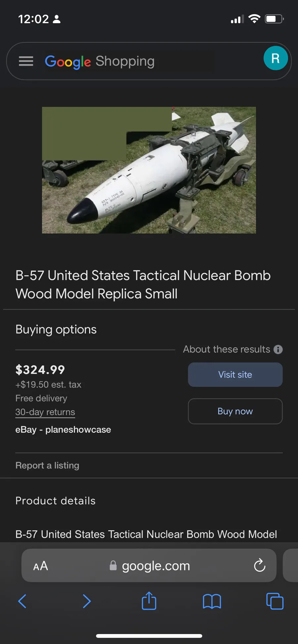Tap the Product details section heading
298x644 pixels.
[55, 501]
